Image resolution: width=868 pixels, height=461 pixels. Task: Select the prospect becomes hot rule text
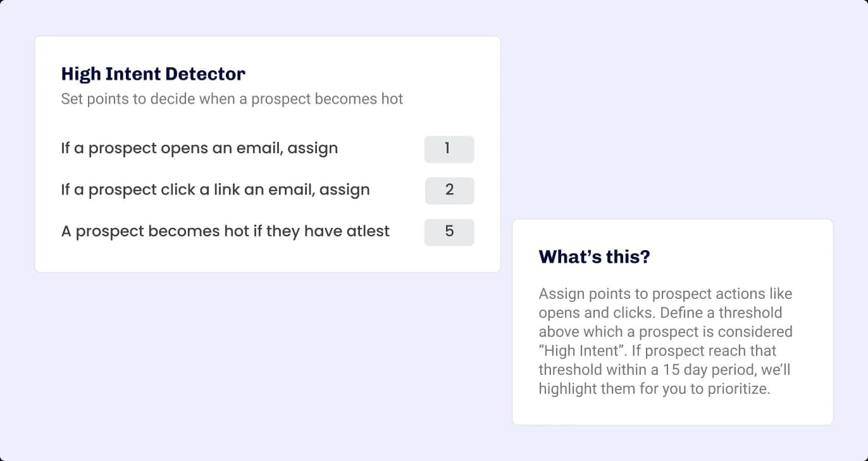pos(225,231)
